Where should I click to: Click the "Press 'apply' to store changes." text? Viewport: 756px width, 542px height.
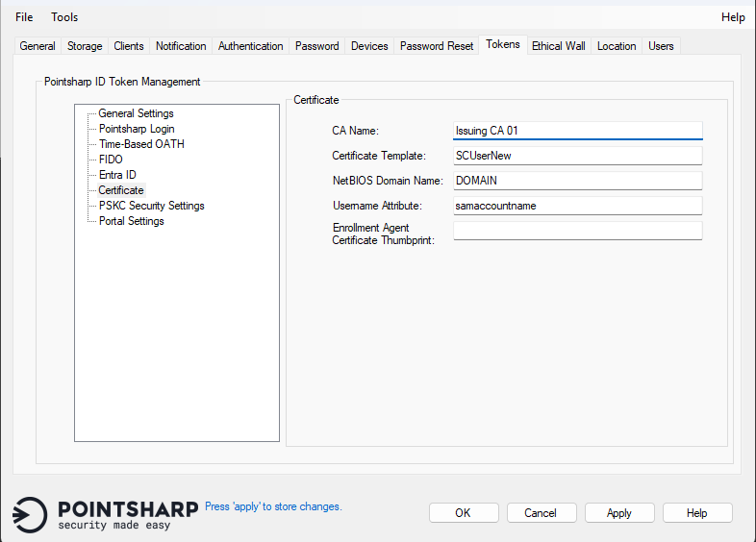pos(273,506)
